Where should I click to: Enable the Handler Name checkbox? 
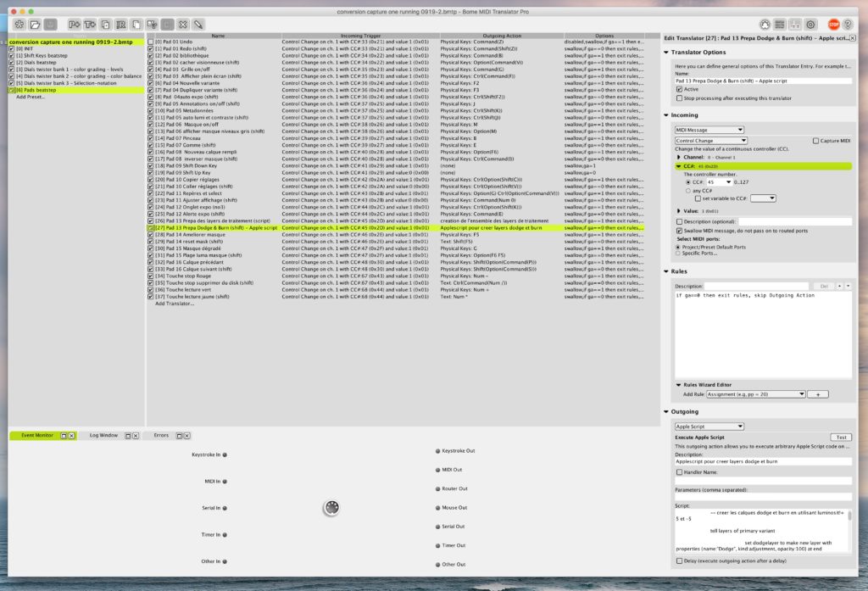pyautogui.click(x=679, y=472)
